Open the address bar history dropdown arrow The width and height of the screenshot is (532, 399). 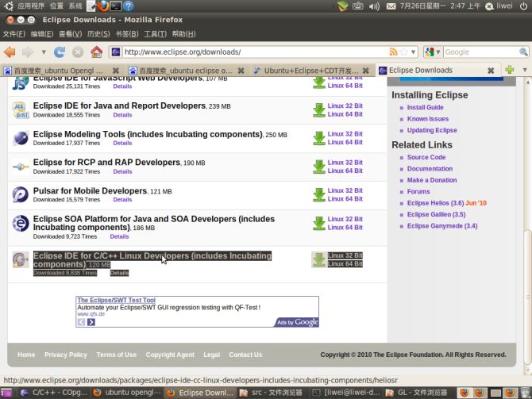coord(413,52)
